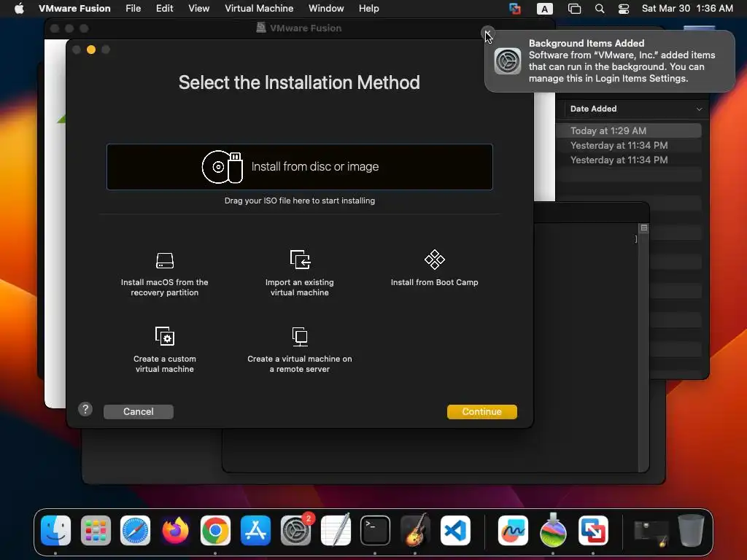Viewport: 747px width, 560px height.
Task: Launch GarageBand from the Dock
Action: coord(415,530)
